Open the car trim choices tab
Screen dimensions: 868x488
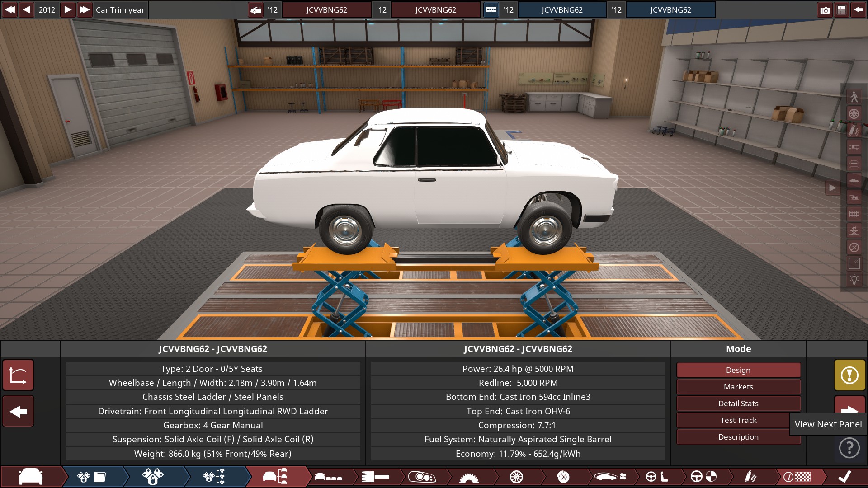(275, 477)
